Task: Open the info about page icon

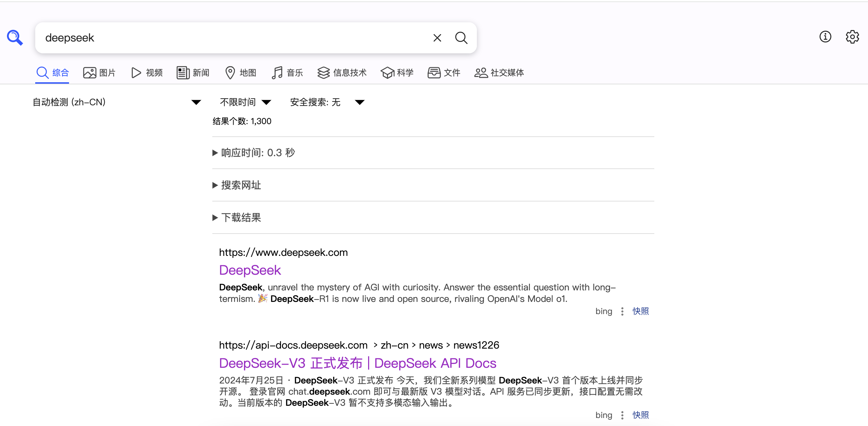Action: tap(825, 37)
